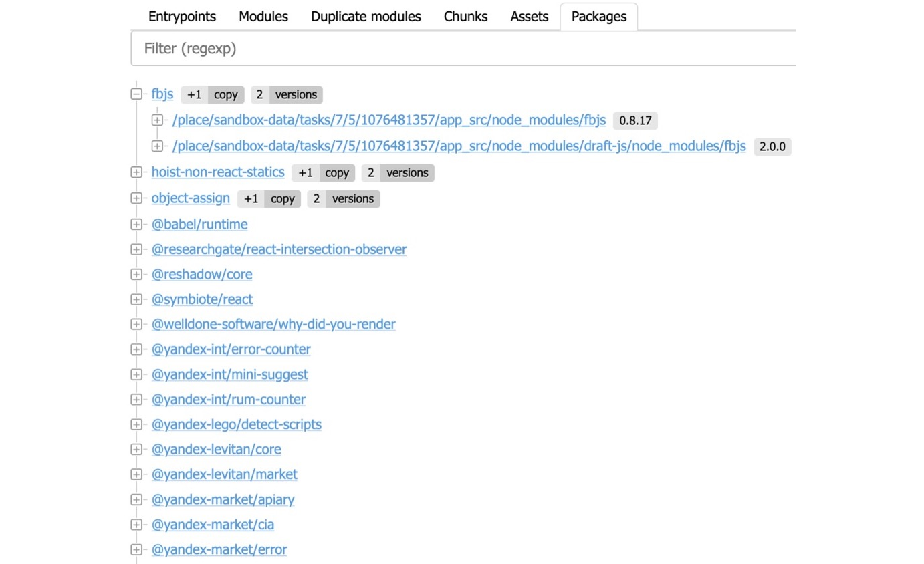This screenshot has width=924, height=564.
Task: Expand @yandex-market/cia node
Action: pos(137,525)
